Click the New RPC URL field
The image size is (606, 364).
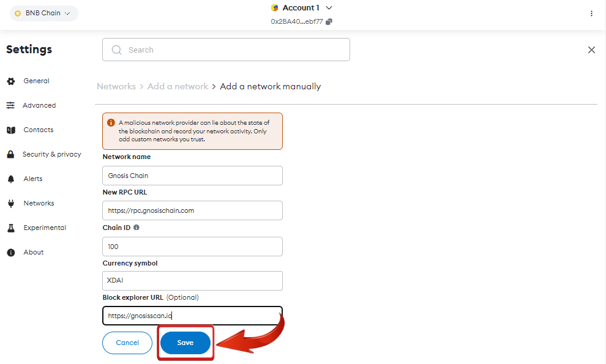(192, 210)
